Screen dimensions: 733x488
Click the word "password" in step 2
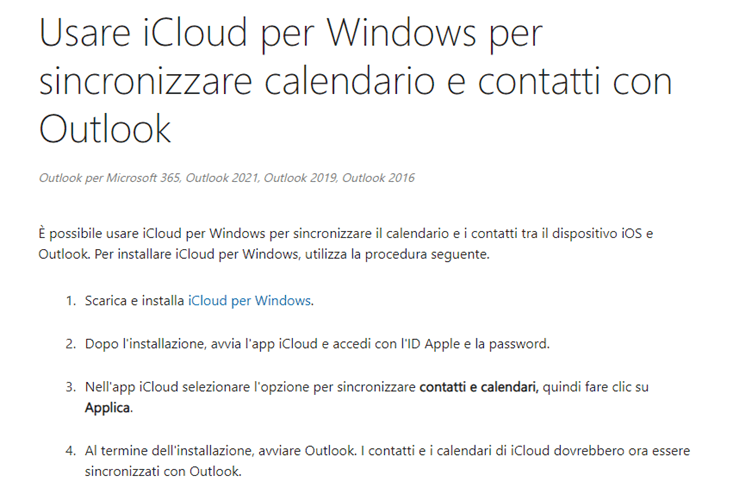pos(518,344)
